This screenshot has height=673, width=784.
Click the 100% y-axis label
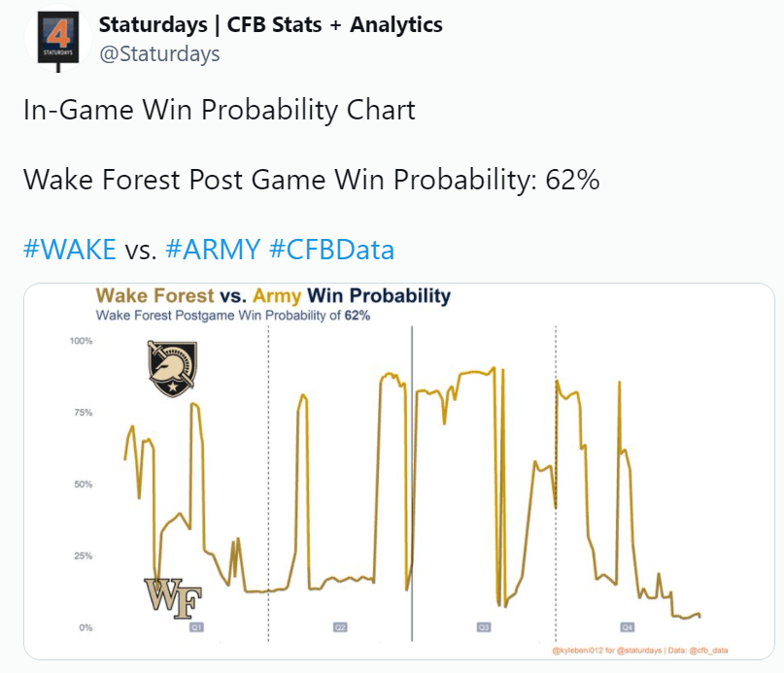[x=81, y=341]
